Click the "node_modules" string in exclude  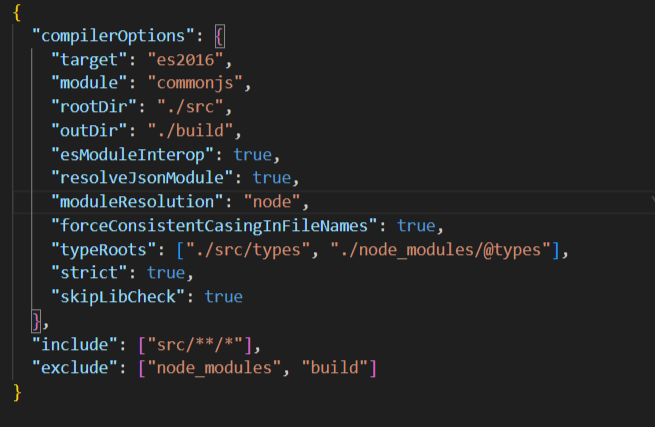click(214, 368)
